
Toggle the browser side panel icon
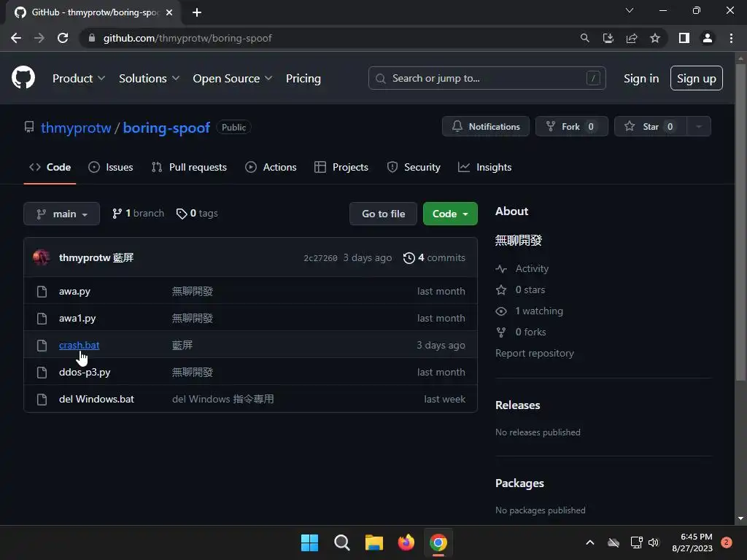[x=684, y=38]
